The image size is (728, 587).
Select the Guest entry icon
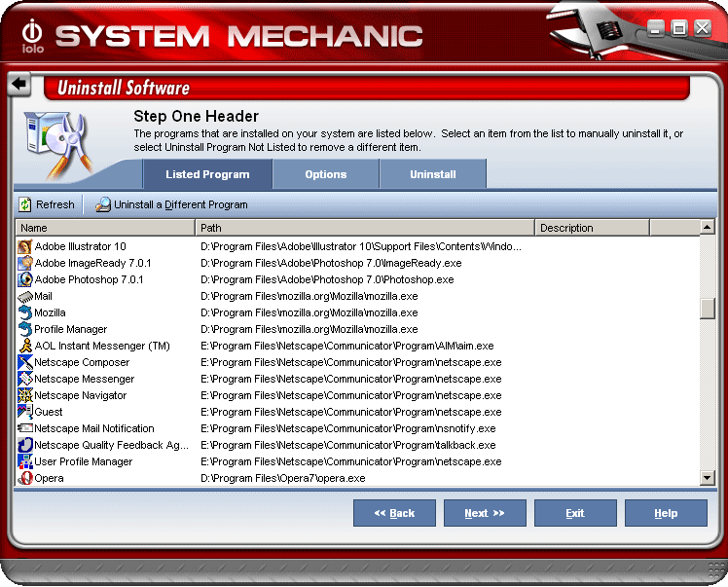[25, 412]
